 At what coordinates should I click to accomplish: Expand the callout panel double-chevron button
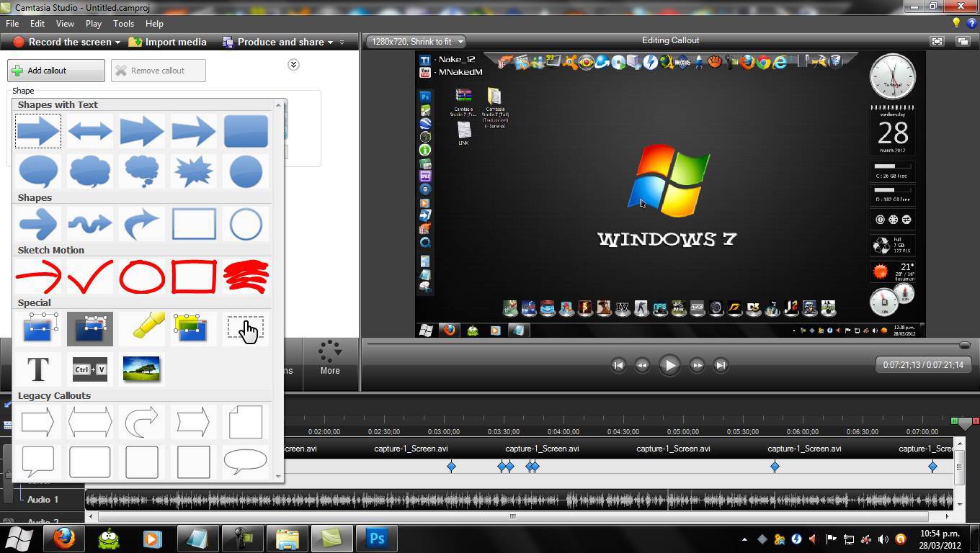coord(293,65)
